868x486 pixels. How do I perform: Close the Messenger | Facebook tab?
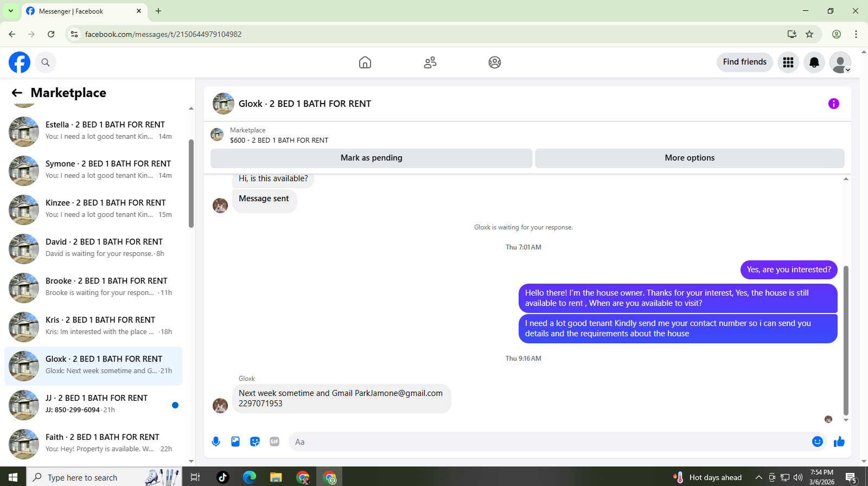[139, 11]
